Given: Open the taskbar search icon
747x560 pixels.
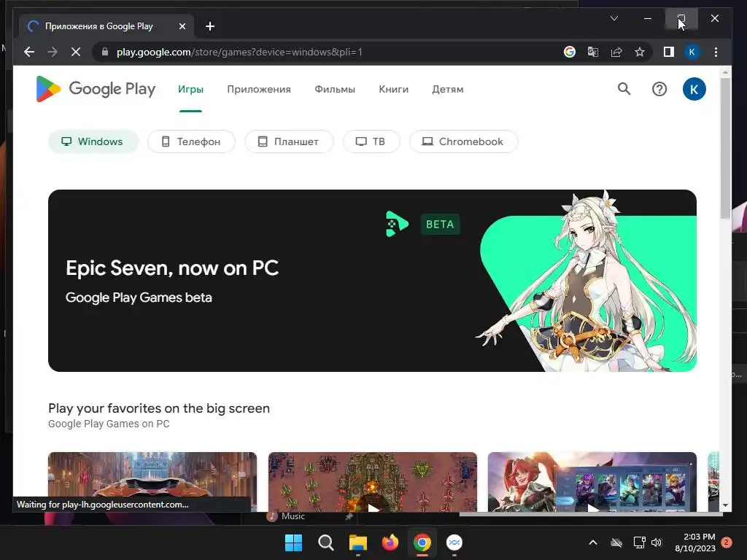Looking at the screenshot, I should click(x=326, y=542).
